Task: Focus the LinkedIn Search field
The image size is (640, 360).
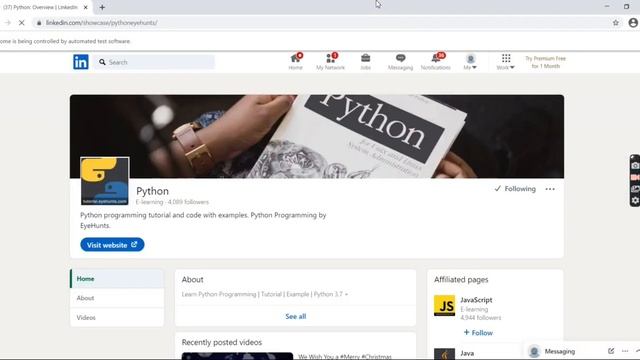Action: tap(155, 62)
